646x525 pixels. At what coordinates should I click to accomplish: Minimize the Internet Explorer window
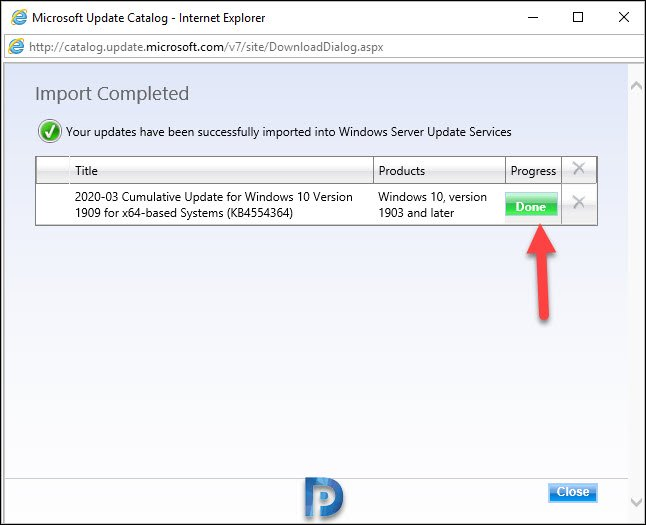click(x=533, y=17)
